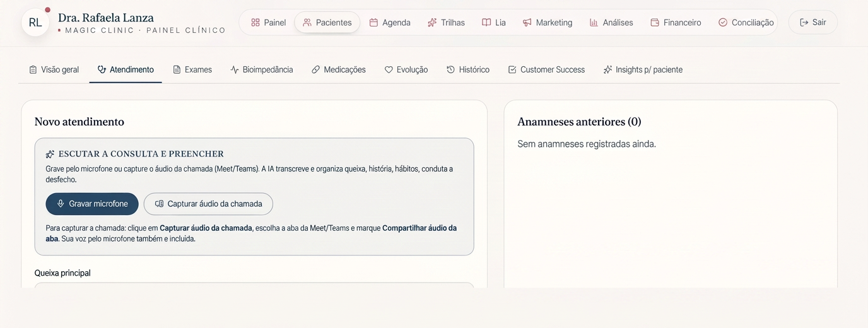Open the Lia menu item
The image size is (868, 328).
click(x=494, y=23)
